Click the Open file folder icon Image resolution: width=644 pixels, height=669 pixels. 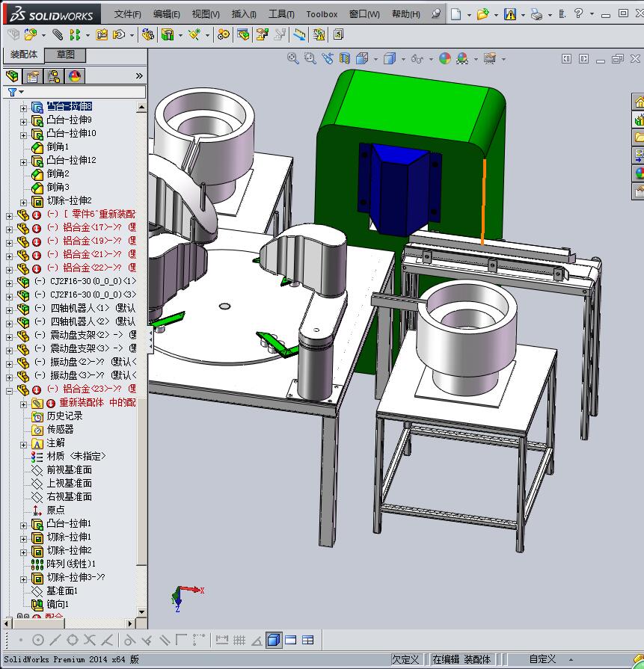482,14
